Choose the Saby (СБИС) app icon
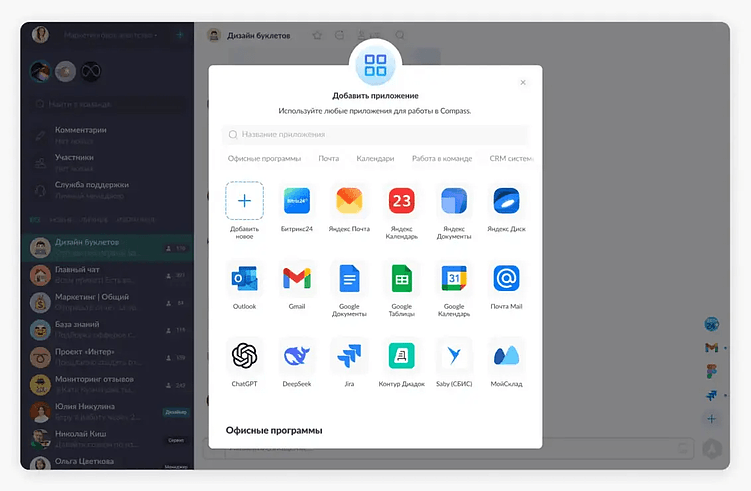 (x=454, y=356)
